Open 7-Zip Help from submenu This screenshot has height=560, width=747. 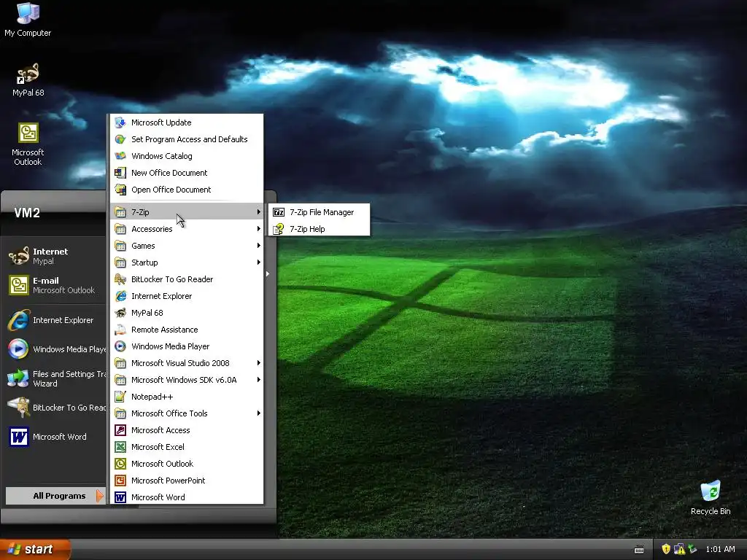[320, 229]
